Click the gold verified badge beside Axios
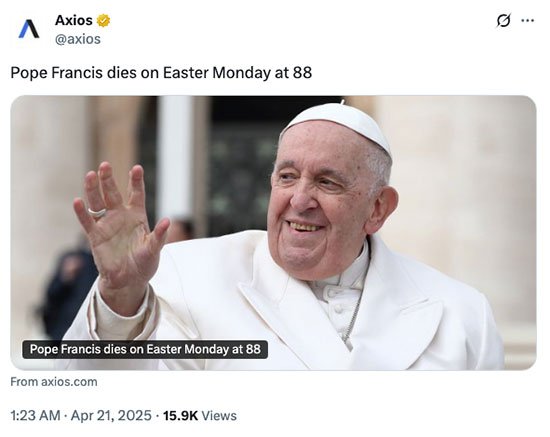550x437 pixels. click(103, 21)
